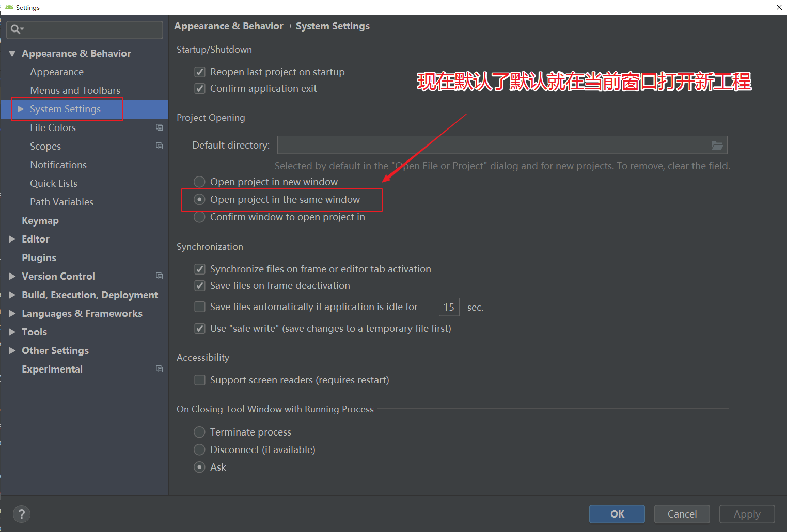Open Quick Lists settings page

click(x=54, y=183)
